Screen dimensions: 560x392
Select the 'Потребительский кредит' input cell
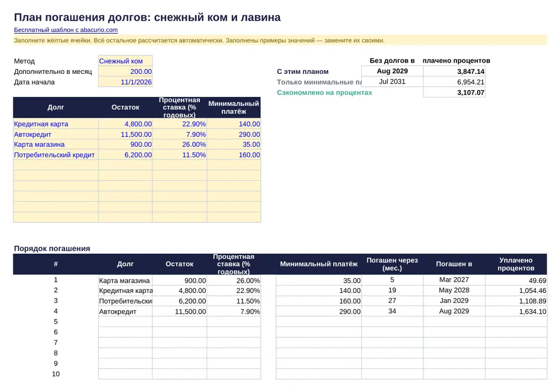[55, 155]
